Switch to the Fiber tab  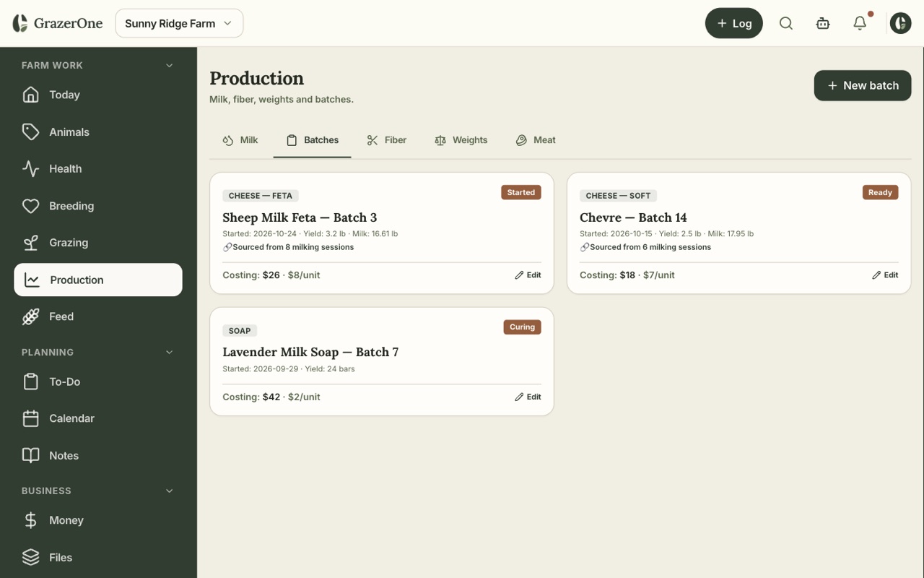[386, 140]
